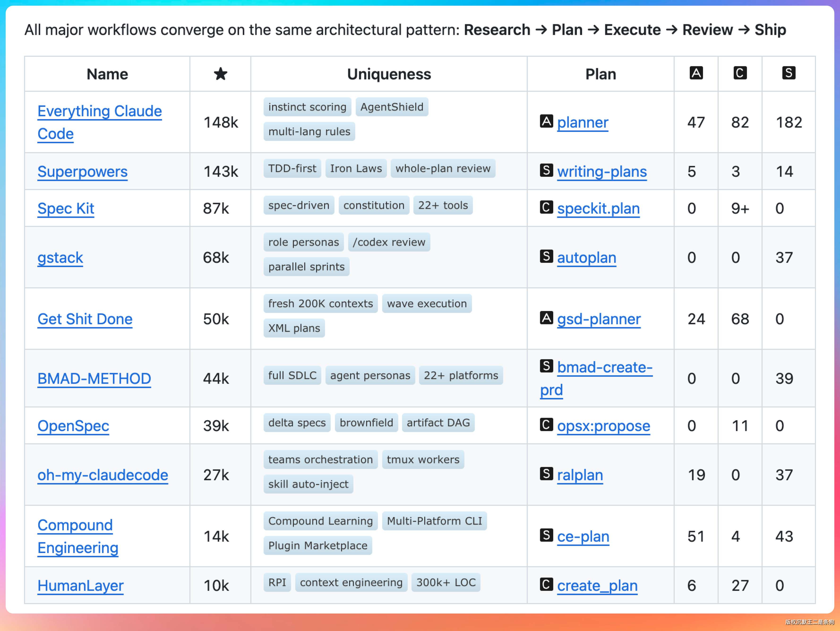Click the C badge beside speckit.plan
Image resolution: width=840 pixels, height=631 pixels.
tap(546, 207)
